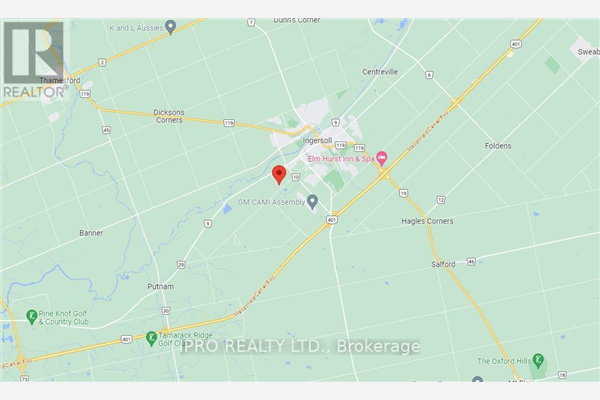Click the Foldens place label
The height and width of the screenshot is (400, 600).
[498, 146]
